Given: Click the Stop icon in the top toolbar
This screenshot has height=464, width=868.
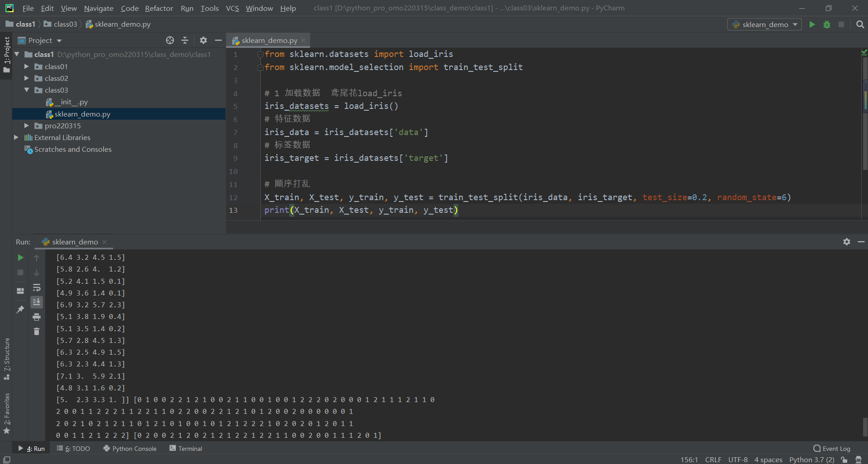Looking at the screenshot, I should pyautogui.click(x=841, y=24).
